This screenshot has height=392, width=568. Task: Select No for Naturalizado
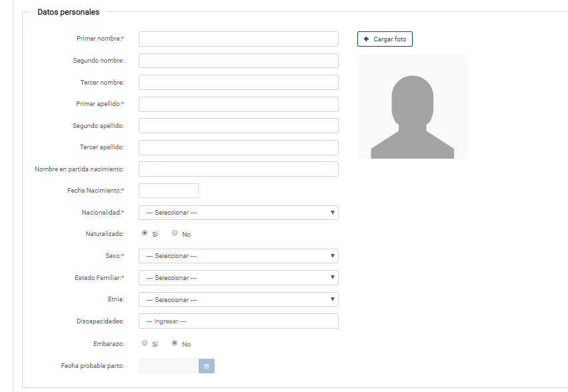pos(175,233)
